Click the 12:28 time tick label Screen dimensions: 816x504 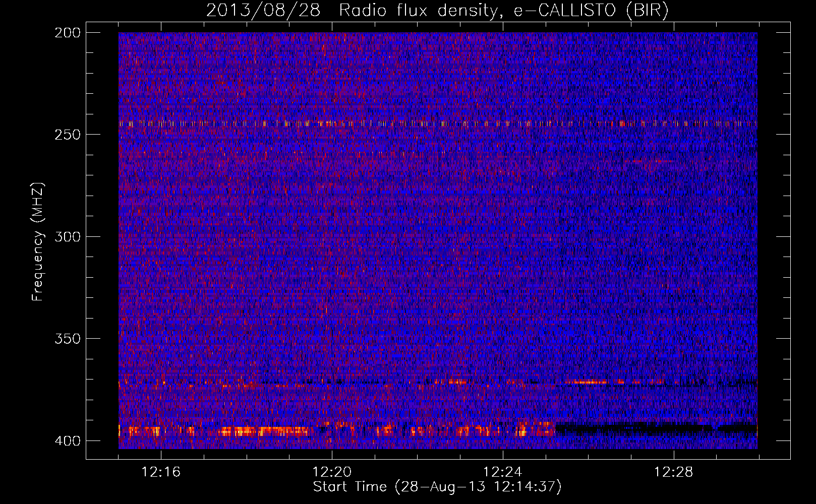tap(674, 472)
